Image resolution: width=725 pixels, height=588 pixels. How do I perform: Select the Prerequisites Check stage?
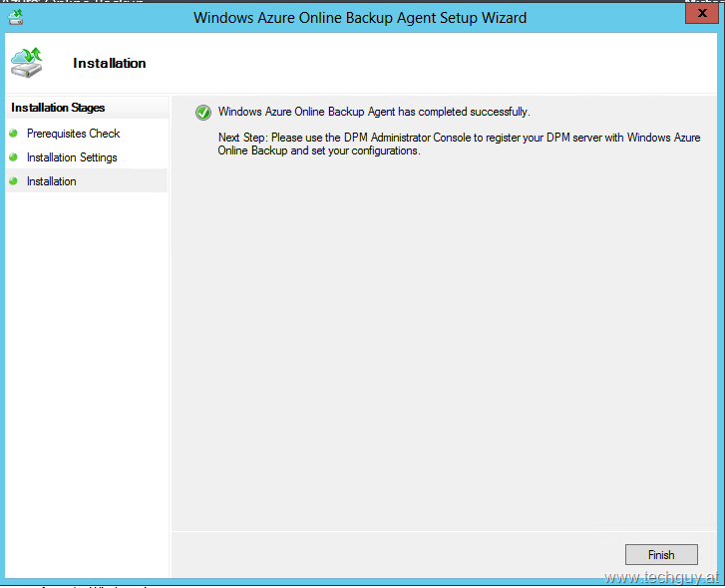[x=73, y=134]
